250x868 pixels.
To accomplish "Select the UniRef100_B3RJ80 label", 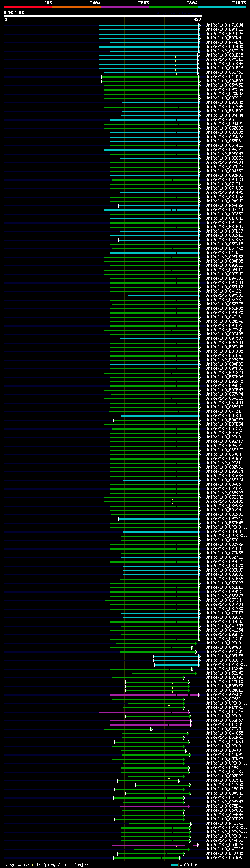I will pos(224,751).
